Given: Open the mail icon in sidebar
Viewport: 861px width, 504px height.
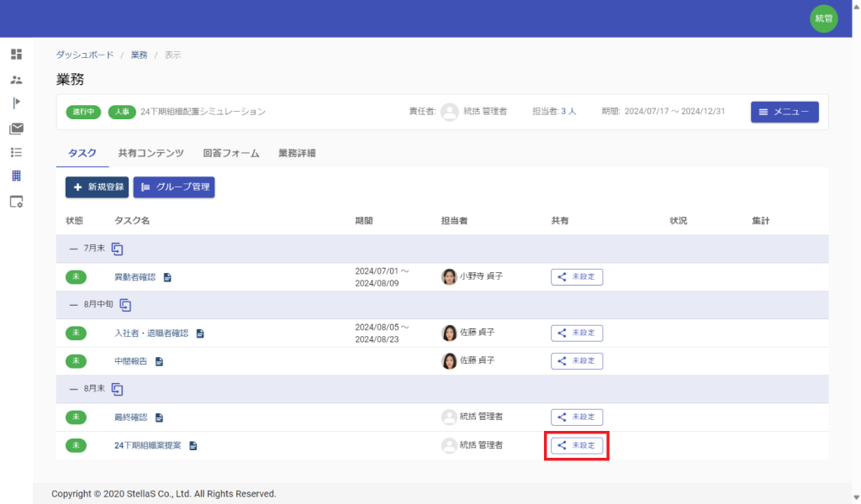Looking at the screenshot, I should (16, 129).
